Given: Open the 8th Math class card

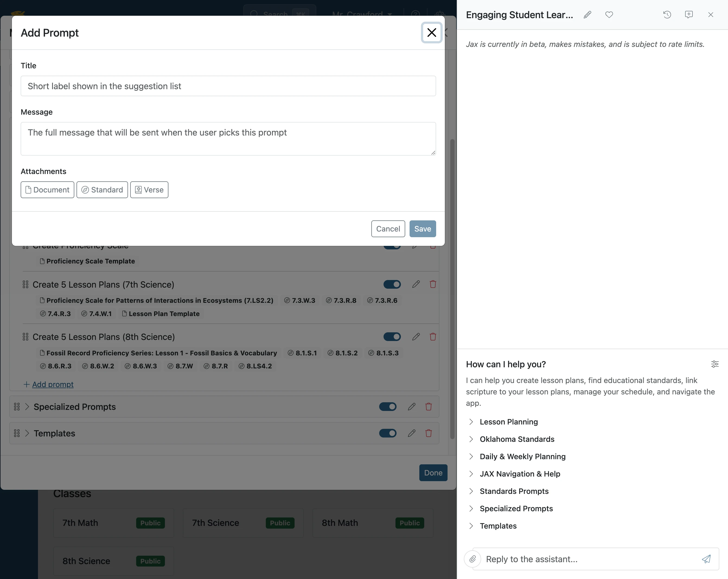Looking at the screenshot, I should pos(373,523).
